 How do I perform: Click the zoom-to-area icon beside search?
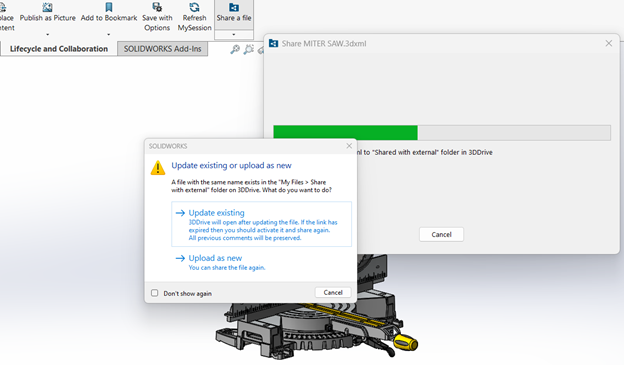tap(249, 49)
